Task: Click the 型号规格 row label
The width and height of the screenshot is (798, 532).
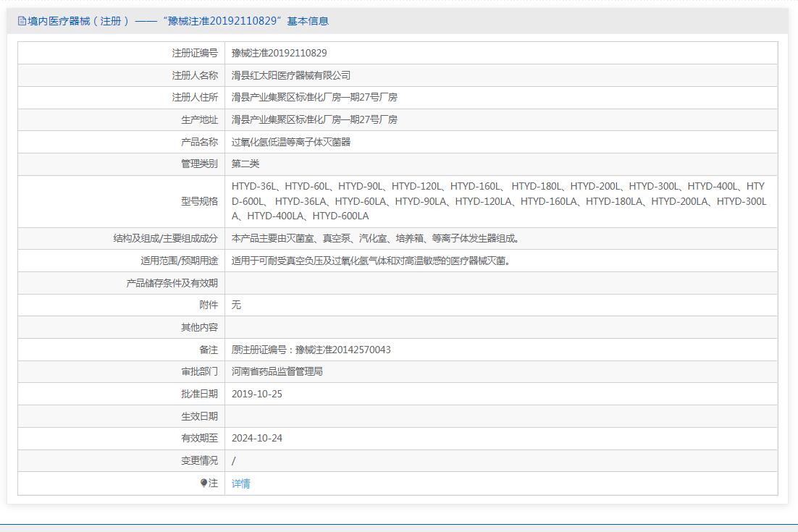Action: [199, 201]
